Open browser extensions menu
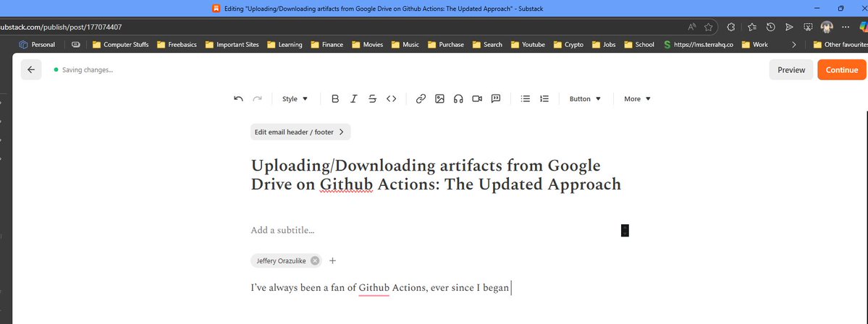 point(730,27)
